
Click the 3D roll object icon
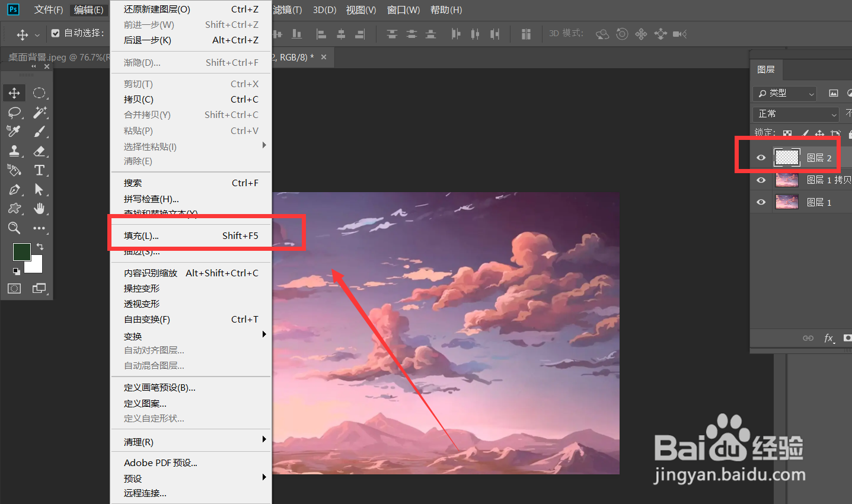(622, 34)
